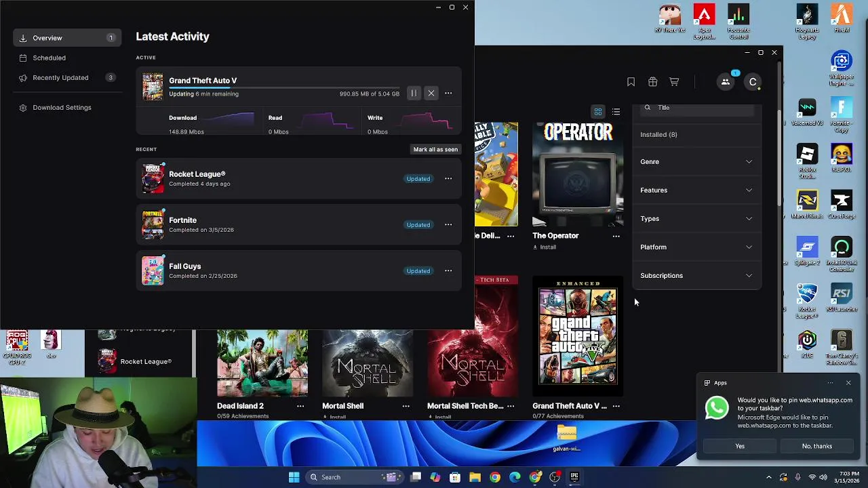The height and width of the screenshot is (488, 868).
Task: Open more options for Rocket League activity row
Action: [448, 179]
